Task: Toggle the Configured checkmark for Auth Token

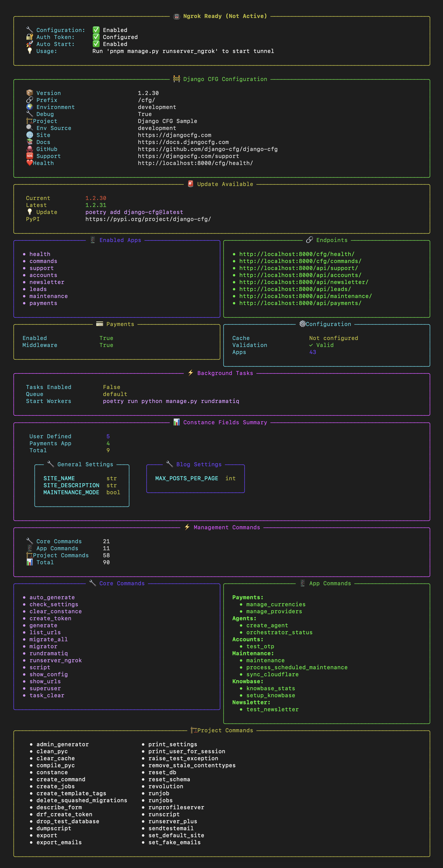Action: pyautogui.click(x=96, y=37)
